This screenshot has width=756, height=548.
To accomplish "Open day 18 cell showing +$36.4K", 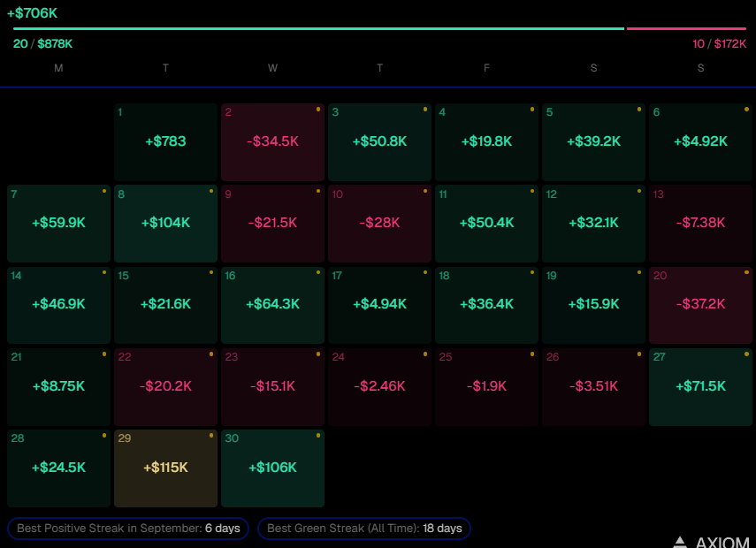I will [x=486, y=305].
